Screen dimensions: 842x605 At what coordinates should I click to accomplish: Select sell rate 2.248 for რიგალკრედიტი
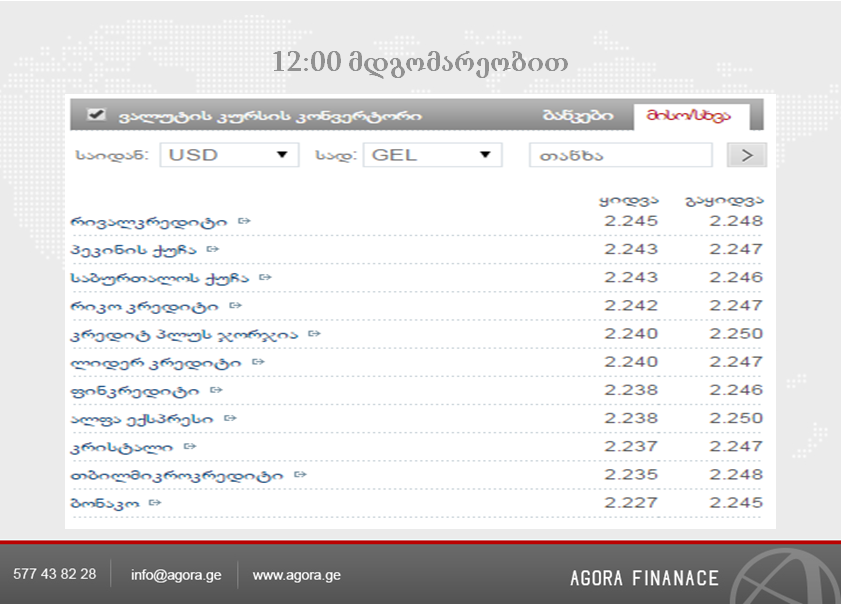click(736, 221)
